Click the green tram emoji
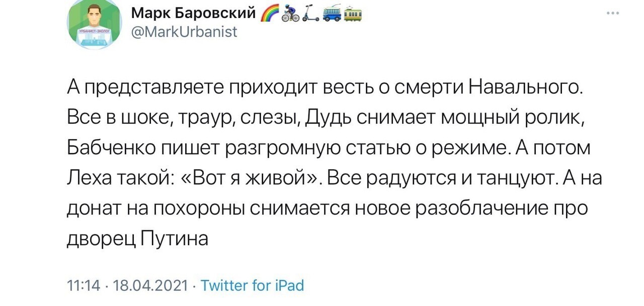 [352, 15]
